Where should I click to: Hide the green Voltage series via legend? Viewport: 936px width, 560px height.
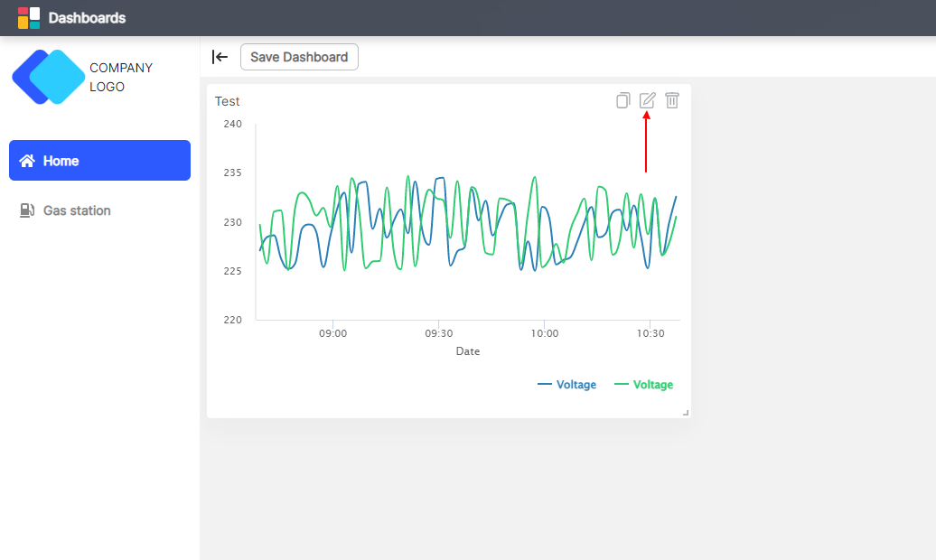tap(644, 384)
